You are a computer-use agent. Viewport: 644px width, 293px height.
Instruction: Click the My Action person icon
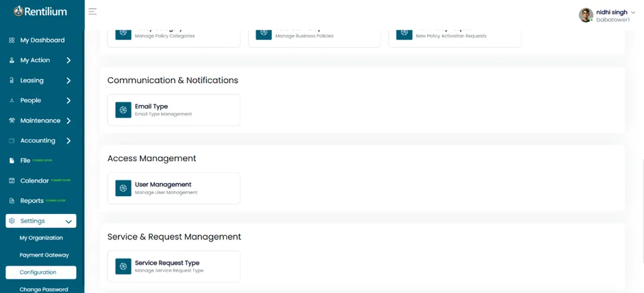point(12,60)
